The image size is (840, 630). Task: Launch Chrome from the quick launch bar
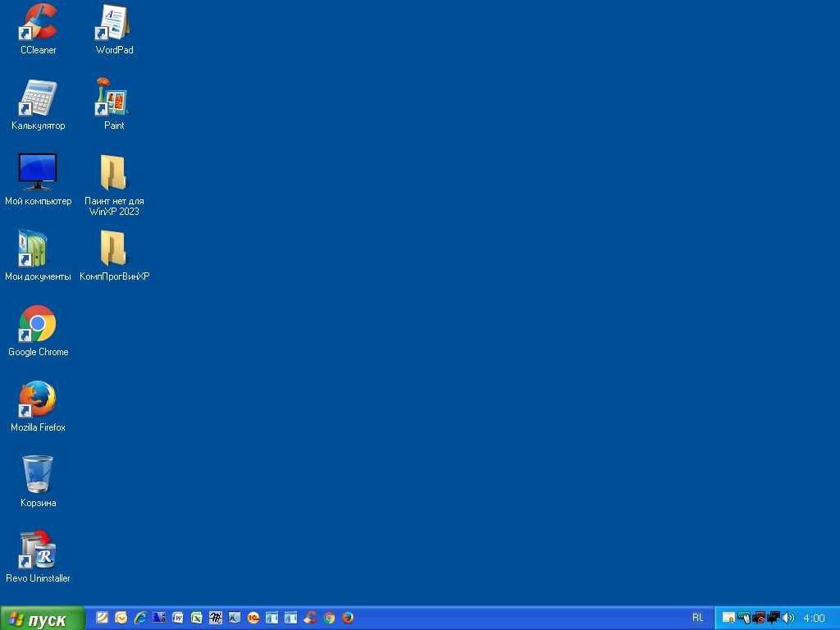(329, 618)
